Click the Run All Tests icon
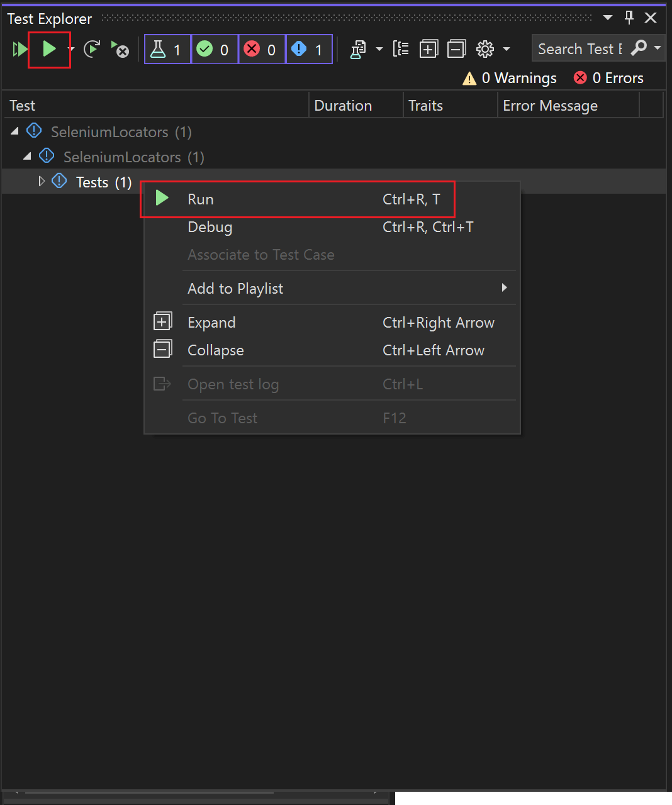This screenshot has width=672, height=805. point(20,49)
